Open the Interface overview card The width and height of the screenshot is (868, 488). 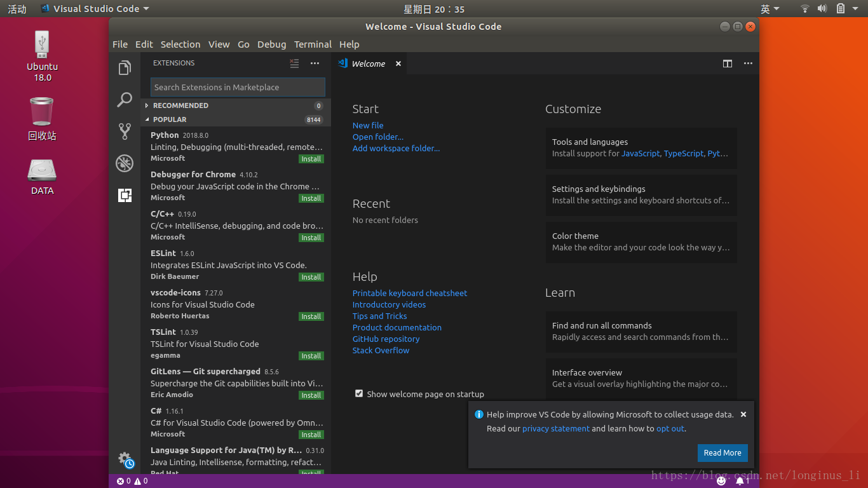click(641, 378)
